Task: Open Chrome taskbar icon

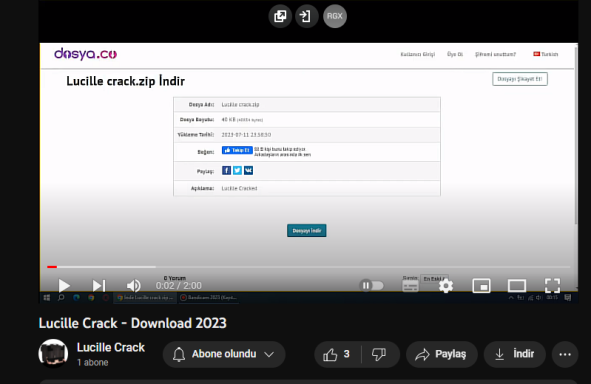Action: click(91, 298)
